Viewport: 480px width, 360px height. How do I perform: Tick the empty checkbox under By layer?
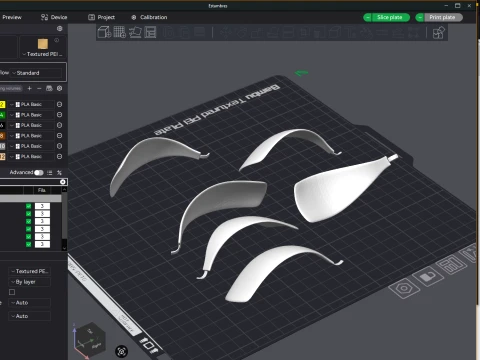tap(12, 292)
